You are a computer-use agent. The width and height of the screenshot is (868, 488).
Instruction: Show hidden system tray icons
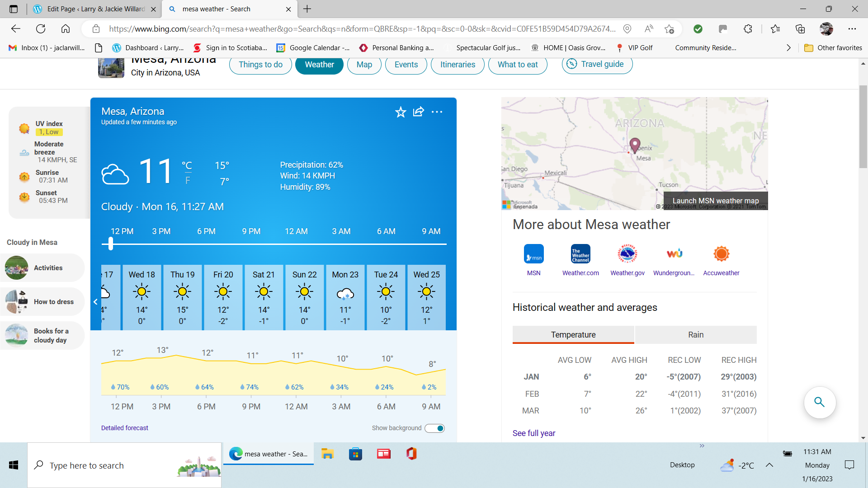(769, 465)
